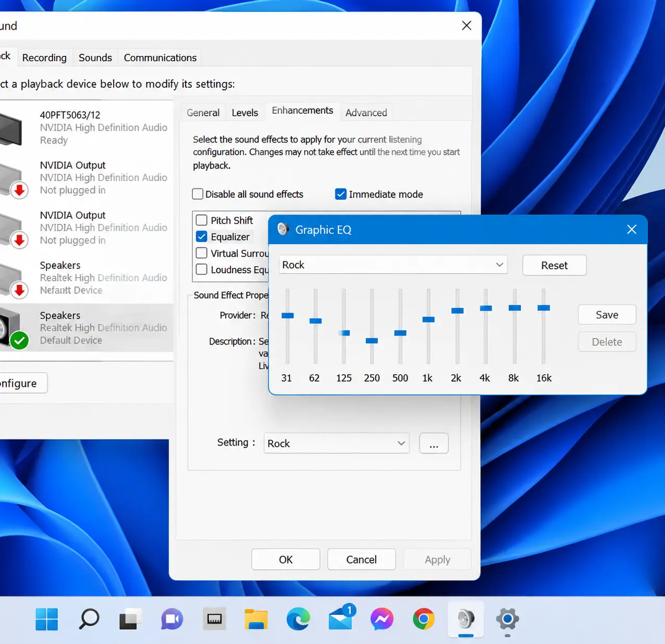Open Settings gear on taskbar
This screenshot has height=644, width=665.
(507, 619)
